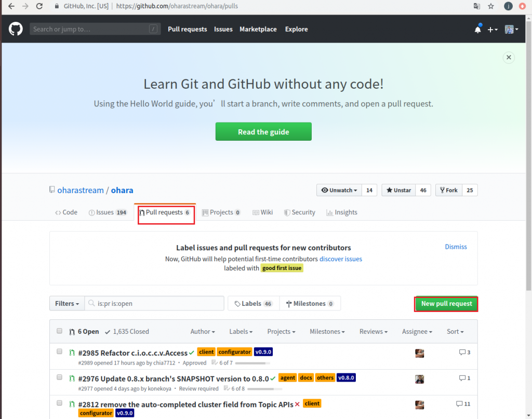The height and width of the screenshot is (419, 532).
Task: Click the red failed status of #2812
Action: [297, 404]
